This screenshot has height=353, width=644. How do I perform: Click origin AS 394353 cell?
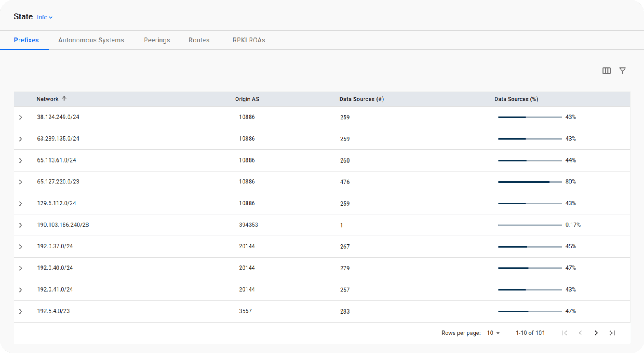[248, 225]
